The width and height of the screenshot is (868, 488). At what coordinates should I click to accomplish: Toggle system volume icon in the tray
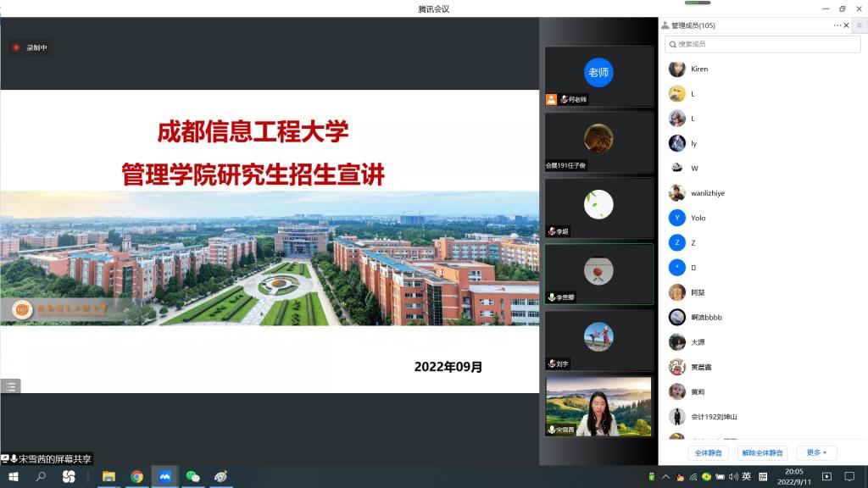click(732, 477)
